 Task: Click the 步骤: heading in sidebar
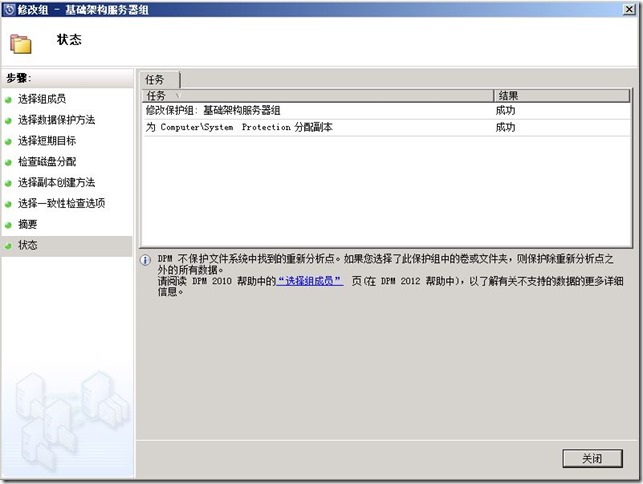point(19,78)
